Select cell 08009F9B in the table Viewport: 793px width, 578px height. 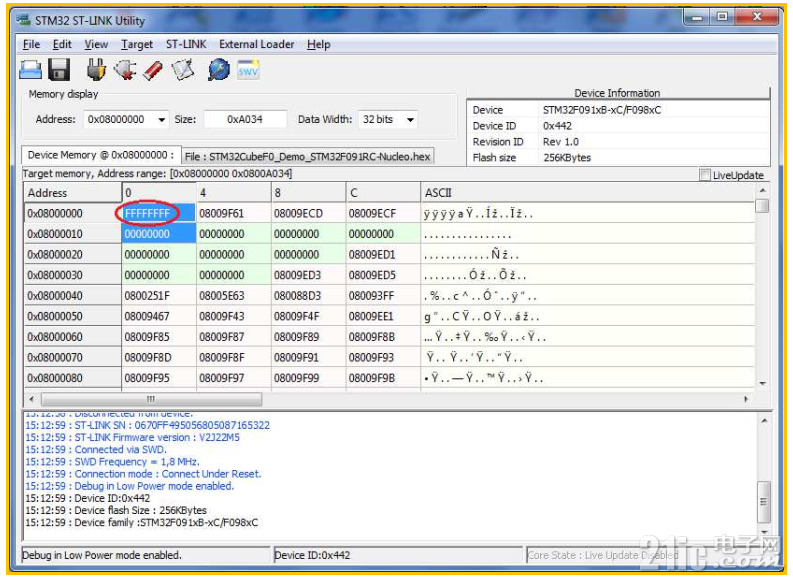382,378
